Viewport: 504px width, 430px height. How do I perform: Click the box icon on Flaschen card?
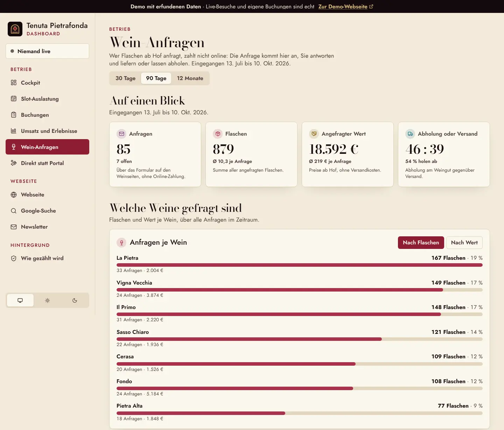pyautogui.click(x=218, y=134)
